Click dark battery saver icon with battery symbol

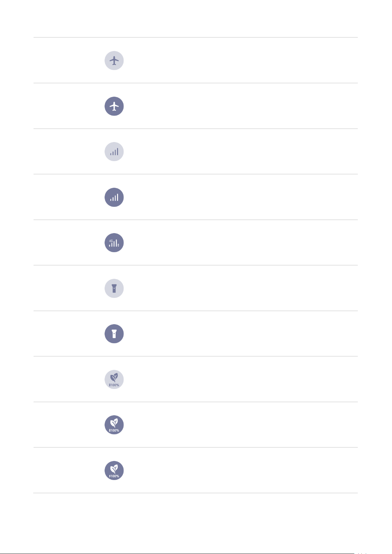point(114,425)
